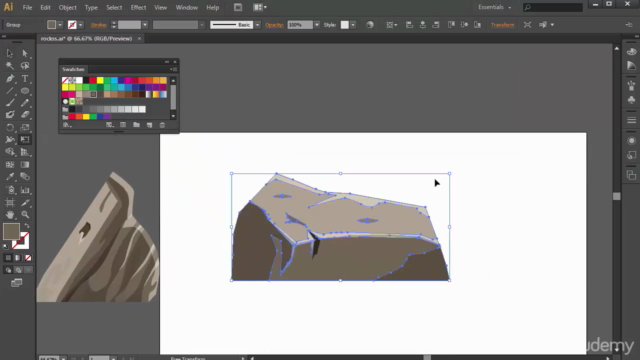640x360 pixels.
Task: Open the Opacity value dropdown
Action: 317,25
